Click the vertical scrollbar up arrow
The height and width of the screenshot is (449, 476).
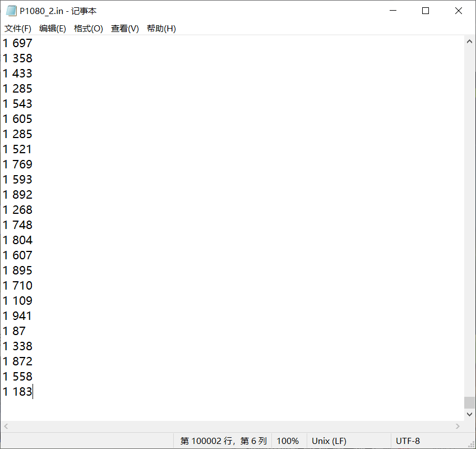pyautogui.click(x=470, y=42)
